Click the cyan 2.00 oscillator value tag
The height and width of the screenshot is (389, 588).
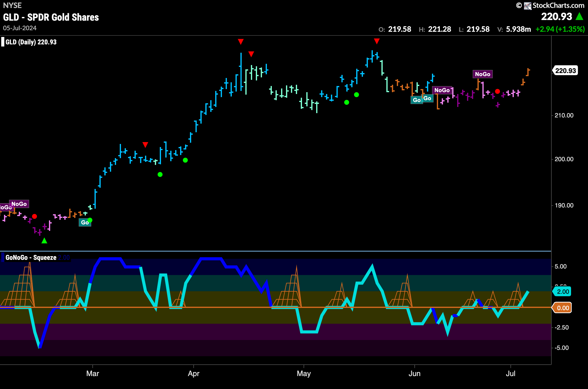(x=562, y=292)
